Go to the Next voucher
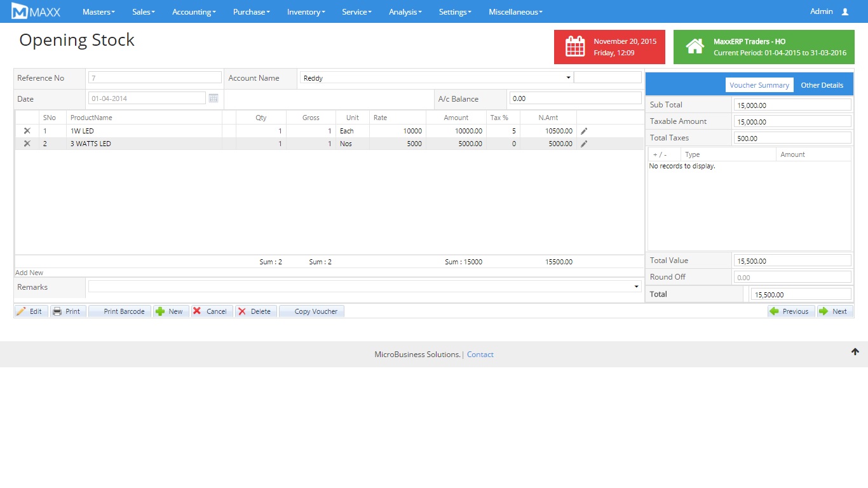Viewport: 868px width, 488px height. 835,311
